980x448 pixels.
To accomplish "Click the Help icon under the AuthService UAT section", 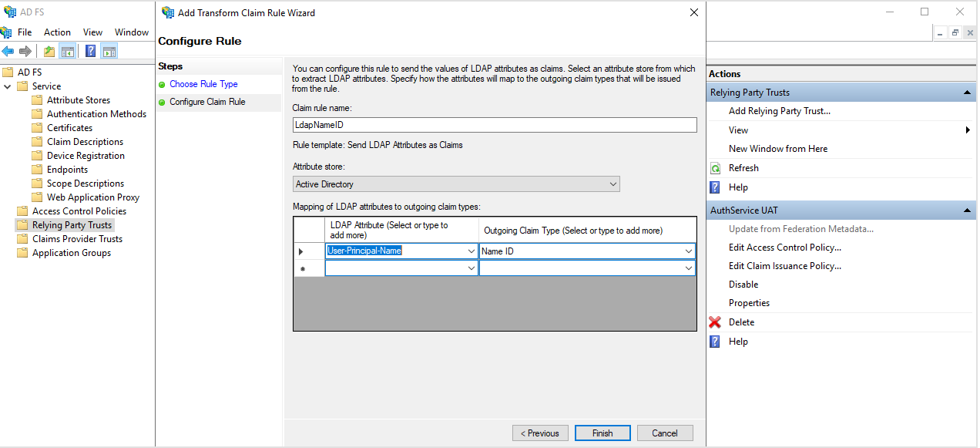I will pos(715,341).
